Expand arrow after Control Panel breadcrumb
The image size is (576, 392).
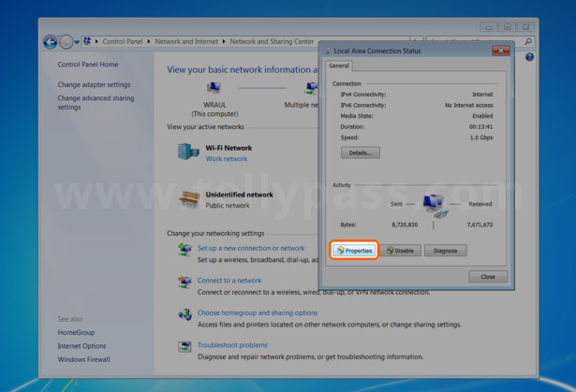point(149,41)
